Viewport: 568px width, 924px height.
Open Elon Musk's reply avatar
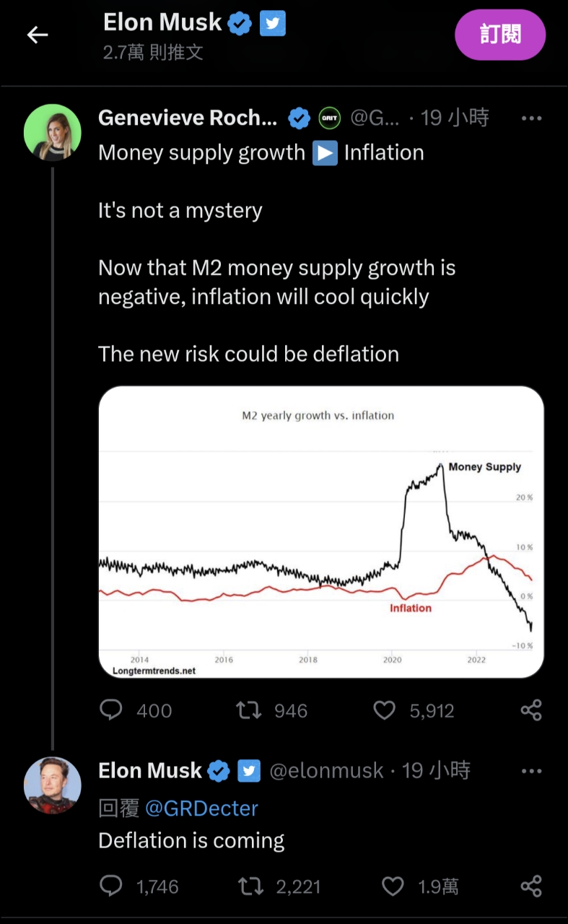(x=52, y=785)
